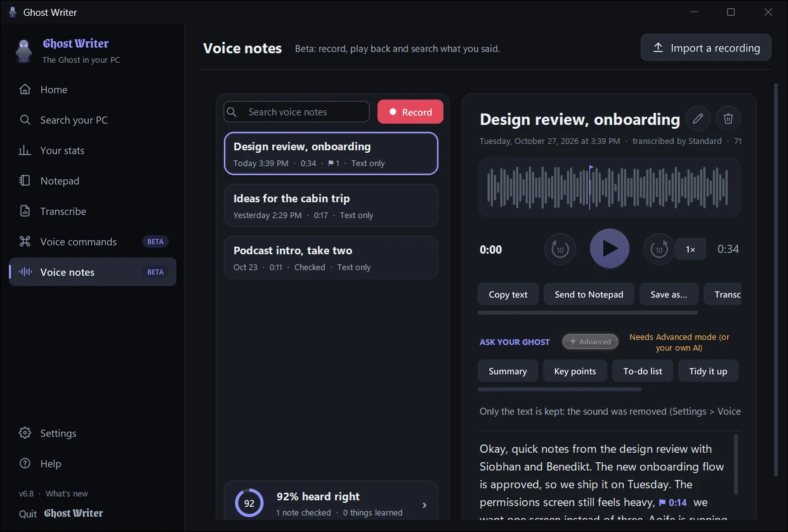Click the 0:00 current time label

click(491, 250)
